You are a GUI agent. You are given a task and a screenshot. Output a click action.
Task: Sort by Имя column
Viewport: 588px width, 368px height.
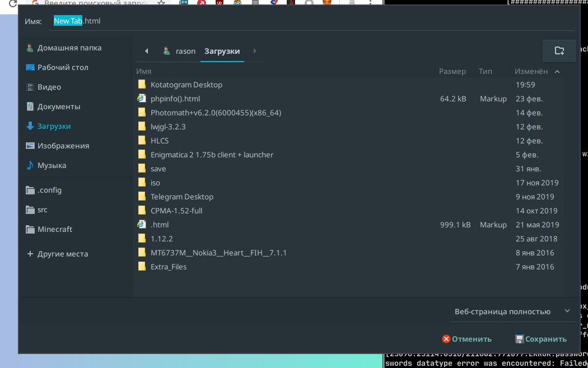click(x=143, y=71)
